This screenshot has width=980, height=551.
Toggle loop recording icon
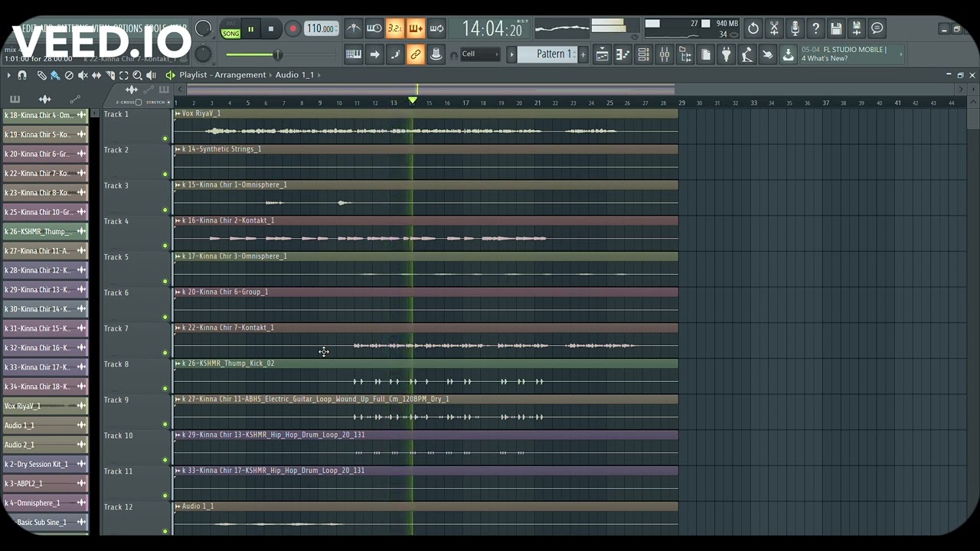[x=436, y=29]
